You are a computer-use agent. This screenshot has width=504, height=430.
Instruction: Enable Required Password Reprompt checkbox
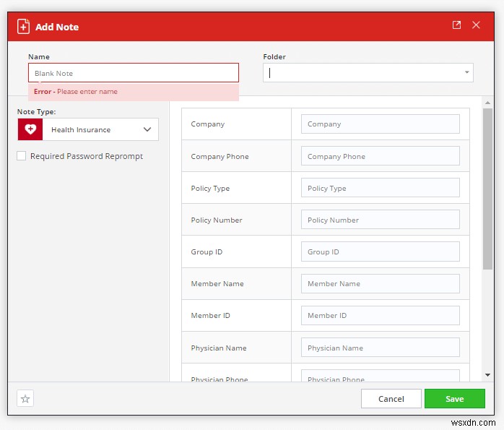coord(21,156)
